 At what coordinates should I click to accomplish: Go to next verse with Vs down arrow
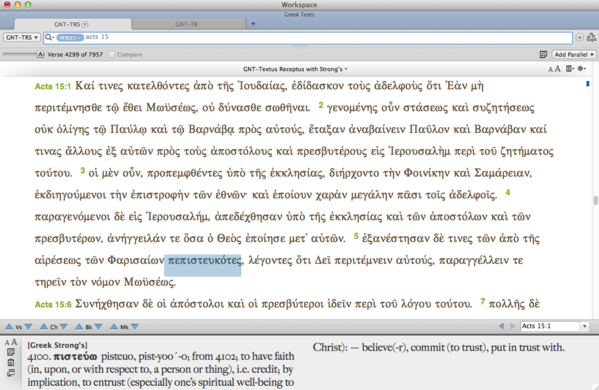[28, 327]
